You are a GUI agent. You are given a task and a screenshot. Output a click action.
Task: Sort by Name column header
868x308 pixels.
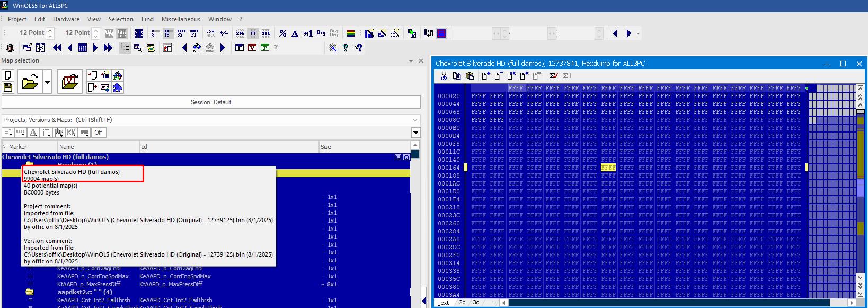point(99,147)
